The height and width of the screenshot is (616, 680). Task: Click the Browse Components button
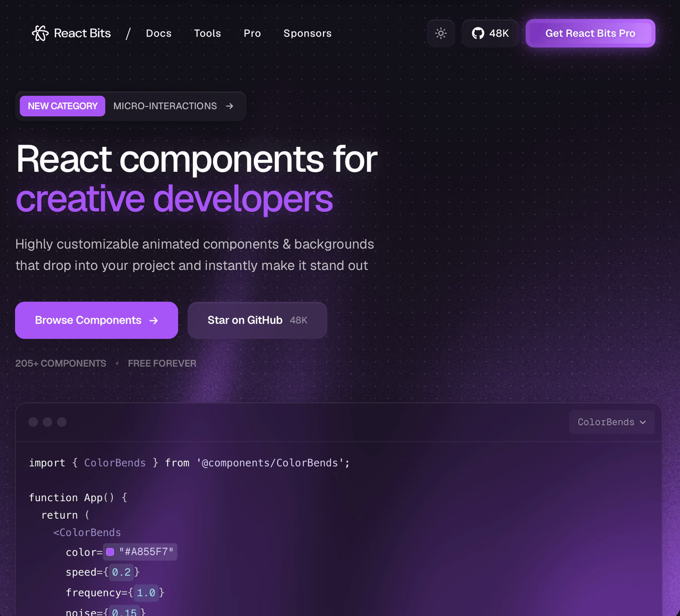(x=96, y=320)
